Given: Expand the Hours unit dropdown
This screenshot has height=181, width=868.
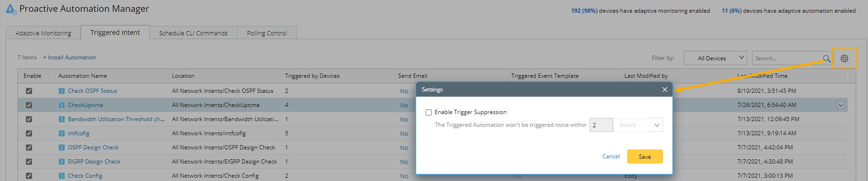Looking at the screenshot, I should 638,125.
